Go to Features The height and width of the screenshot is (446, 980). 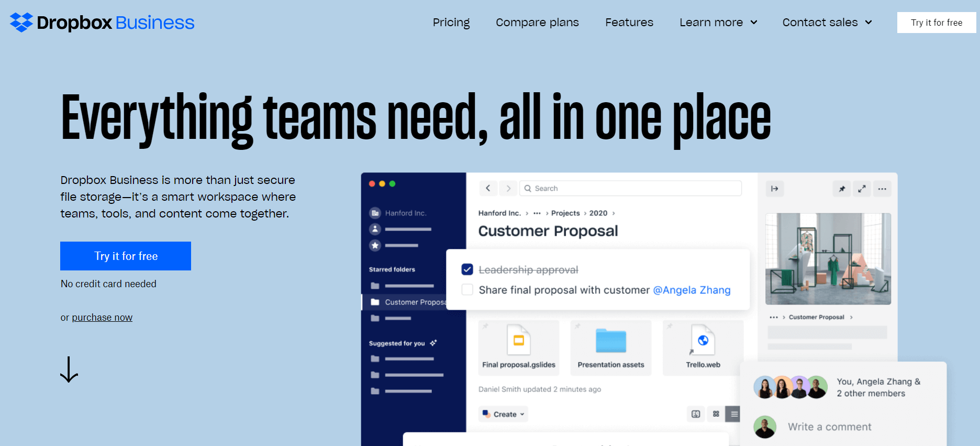click(629, 23)
